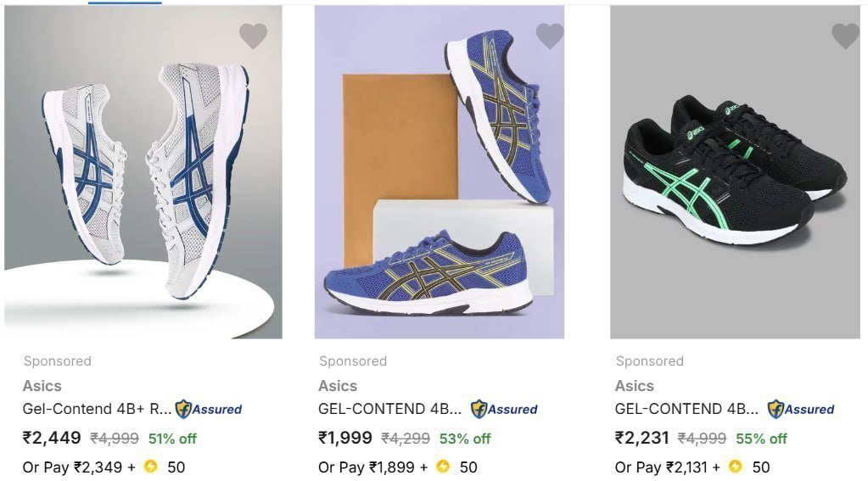Click the ₹1,999 price of purple shoe

tap(345, 439)
